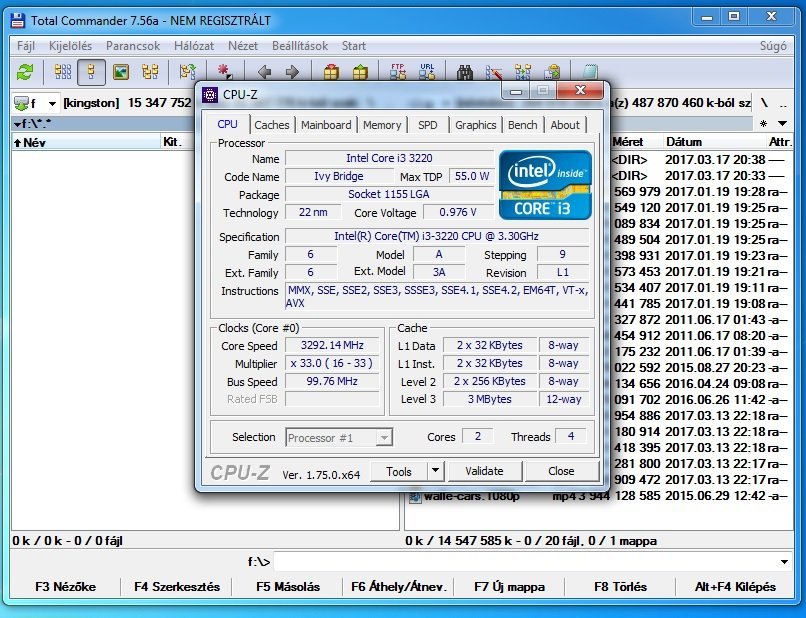Click the synchronize directories icon
806x618 pixels.
tap(523, 71)
